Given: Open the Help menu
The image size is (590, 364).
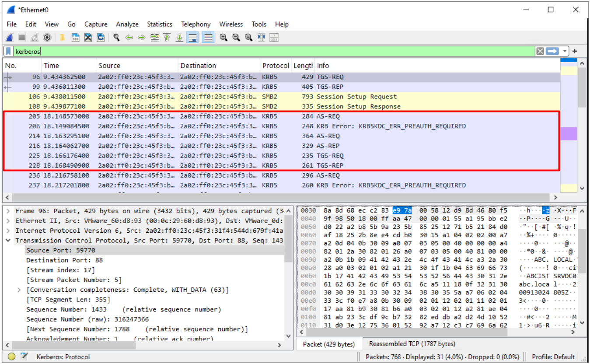Looking at the screenshot, I should coord(282,24).
